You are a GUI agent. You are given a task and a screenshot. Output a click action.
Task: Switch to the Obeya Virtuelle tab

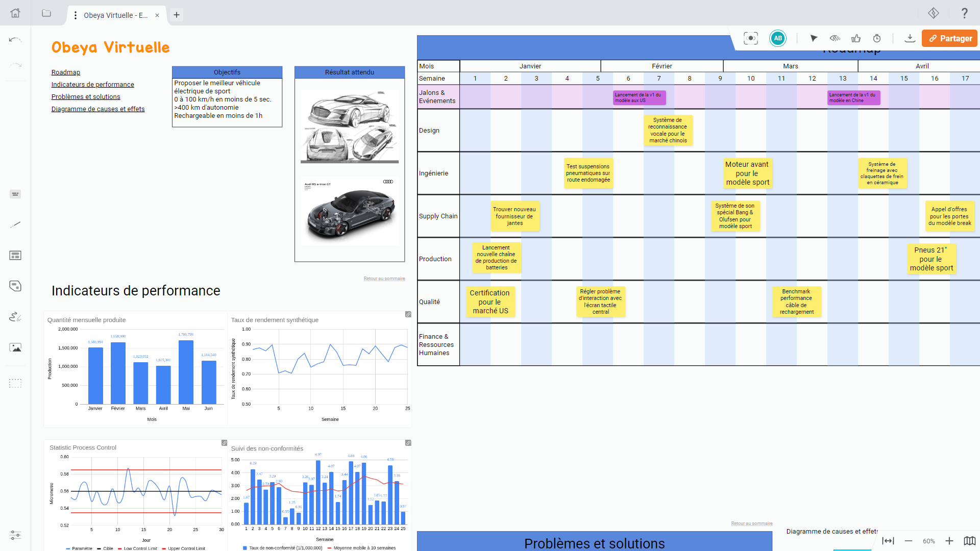click(116, 15)
